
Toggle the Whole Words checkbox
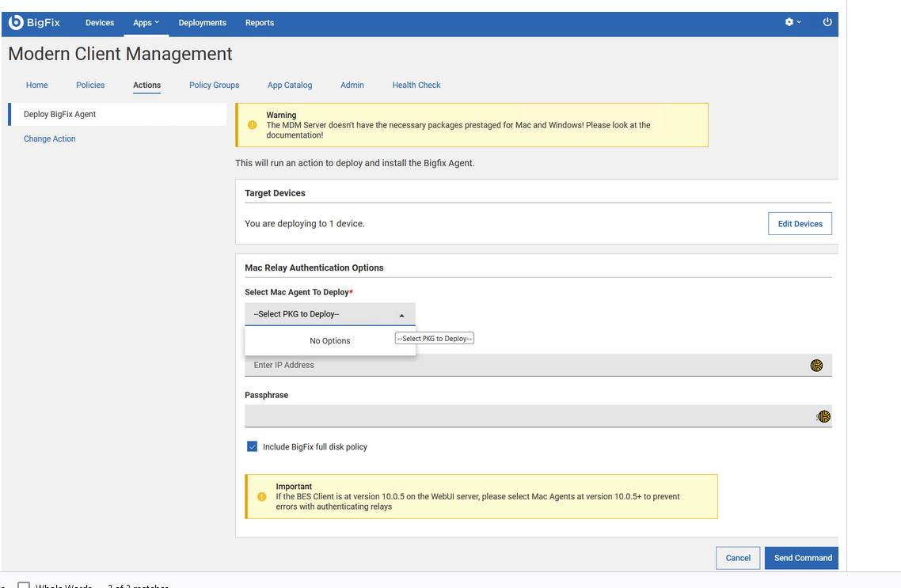tap(24, 586)
